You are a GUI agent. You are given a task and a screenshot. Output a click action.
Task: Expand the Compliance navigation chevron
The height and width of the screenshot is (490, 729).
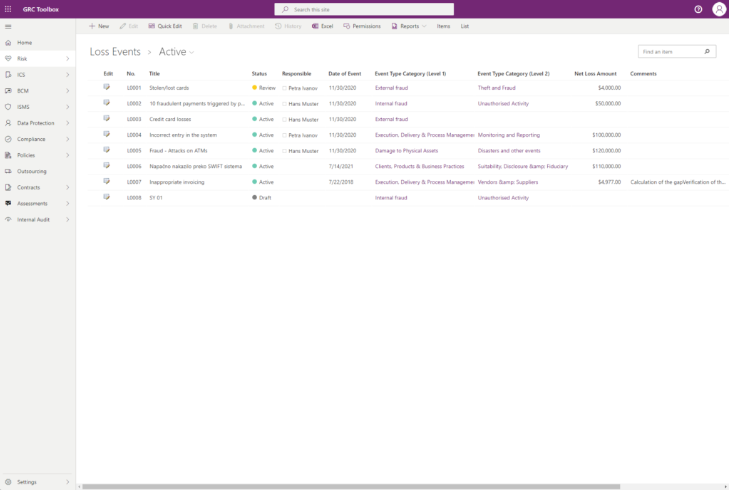[67, 139]
